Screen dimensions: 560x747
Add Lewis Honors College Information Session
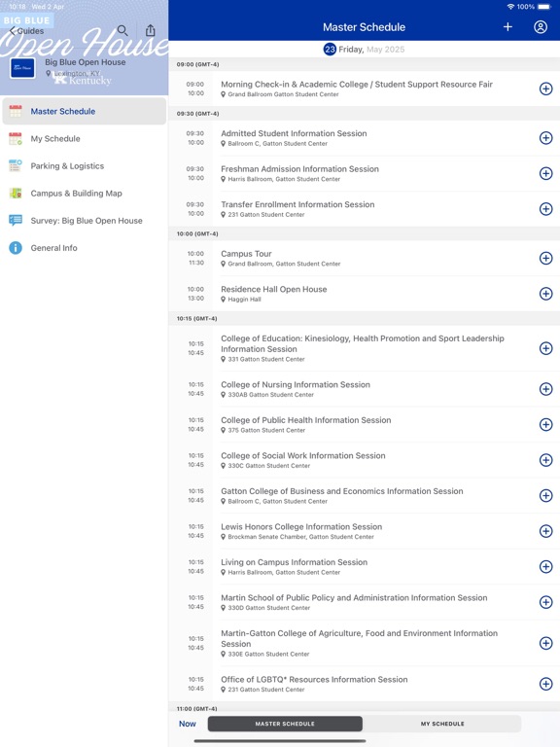click(545, 531)
